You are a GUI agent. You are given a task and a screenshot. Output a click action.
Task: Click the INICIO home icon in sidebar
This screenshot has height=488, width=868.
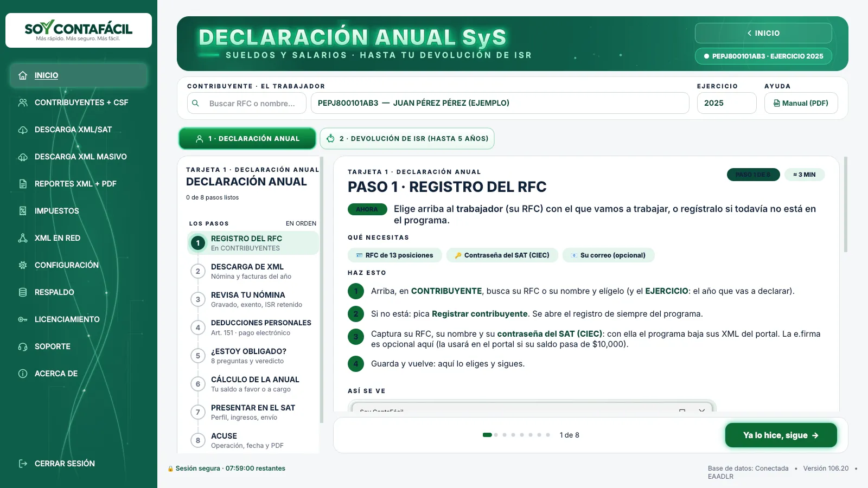[23, 75]
